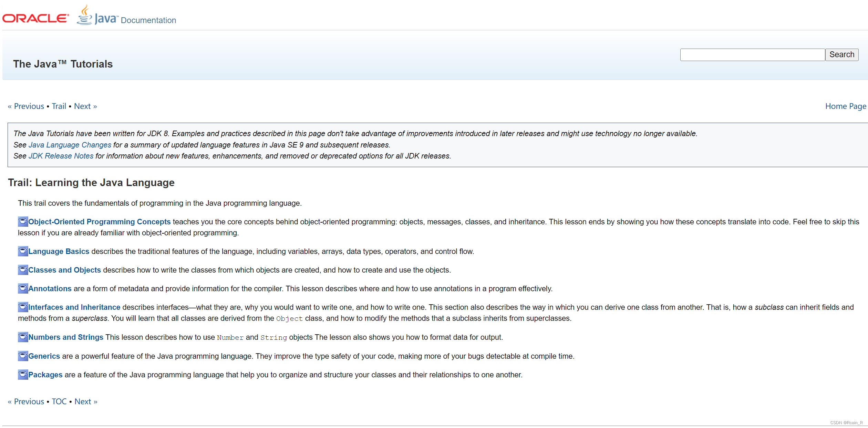Open the Interfaces and Inheritance lesson
This screenshot has width=868, height=428.
point(74,307)
